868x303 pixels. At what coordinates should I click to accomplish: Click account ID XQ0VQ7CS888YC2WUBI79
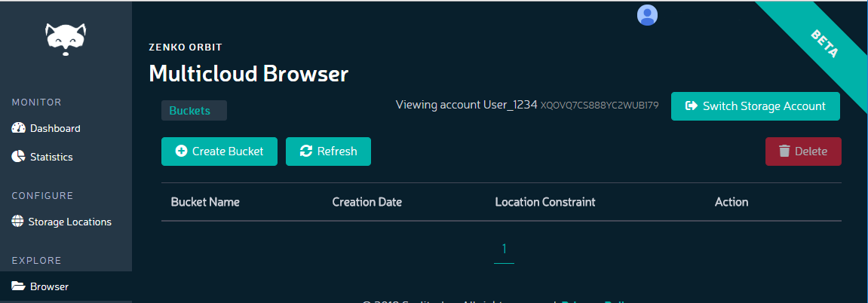600,105
